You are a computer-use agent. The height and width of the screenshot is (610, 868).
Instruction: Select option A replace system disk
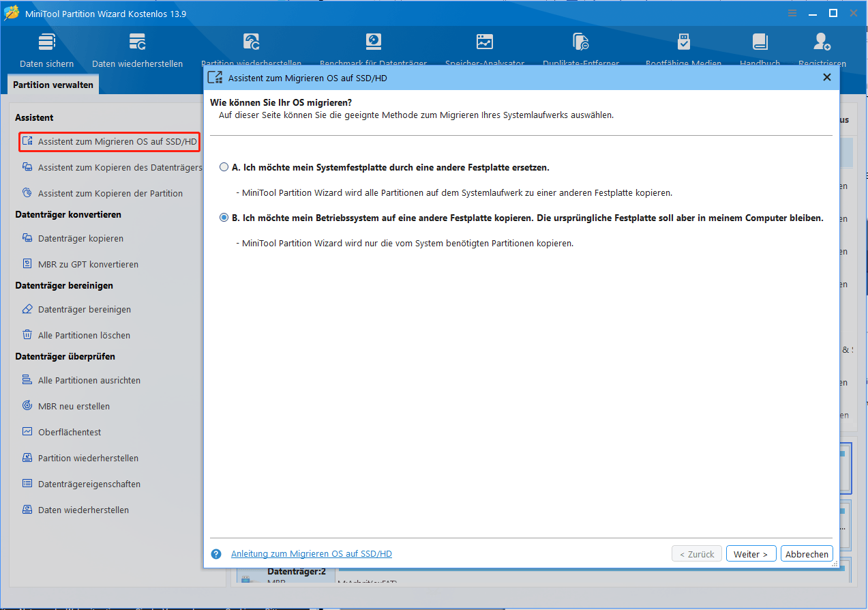(224, 167)
